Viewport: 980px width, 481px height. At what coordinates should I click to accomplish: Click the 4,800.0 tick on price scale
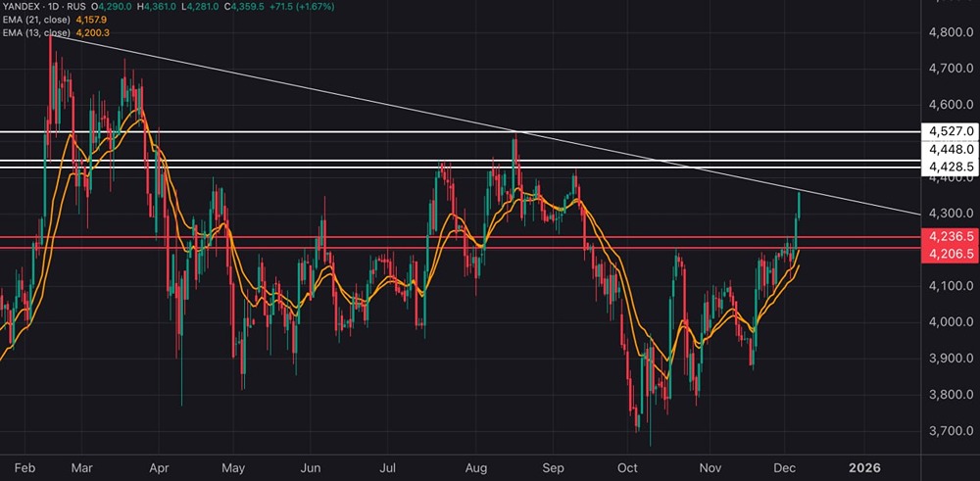949,32
